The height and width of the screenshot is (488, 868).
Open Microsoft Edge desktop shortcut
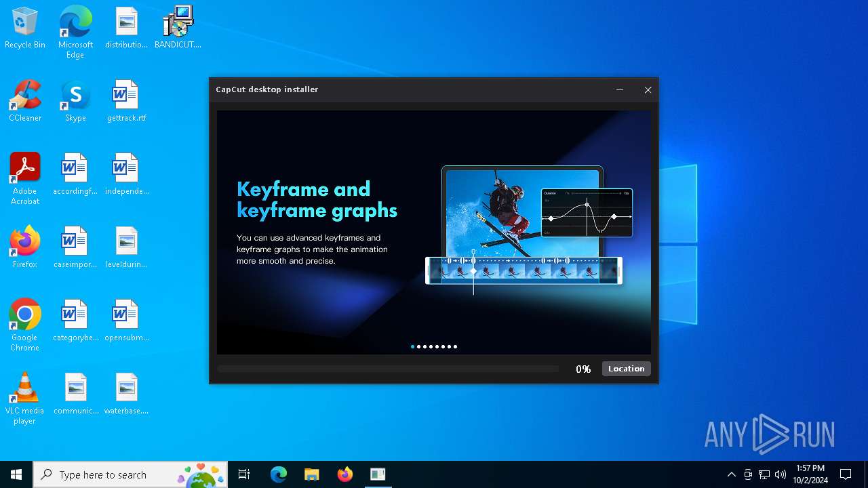coord(75,33)
